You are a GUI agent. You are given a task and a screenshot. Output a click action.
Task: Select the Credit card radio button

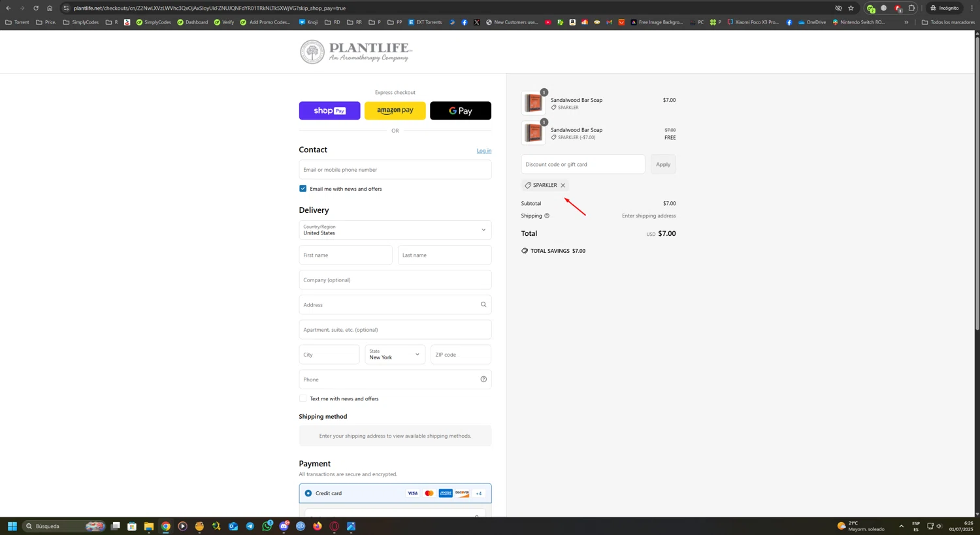pos(308,493)
